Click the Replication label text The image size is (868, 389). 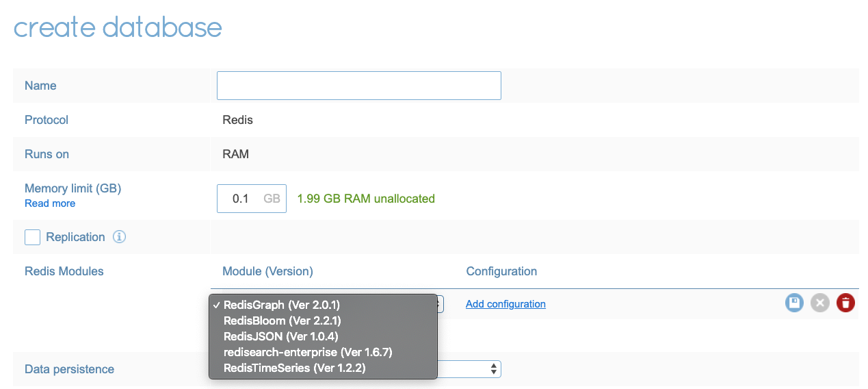click(75, 237)
